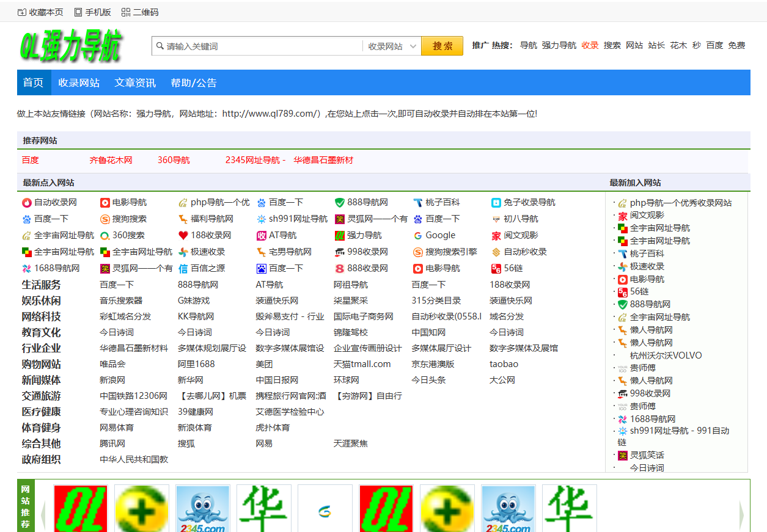Image resolution: width=767 pixels, height=532 pixels.
Task: Click the favicon beside 福利导航网
Action: point(183,219)
